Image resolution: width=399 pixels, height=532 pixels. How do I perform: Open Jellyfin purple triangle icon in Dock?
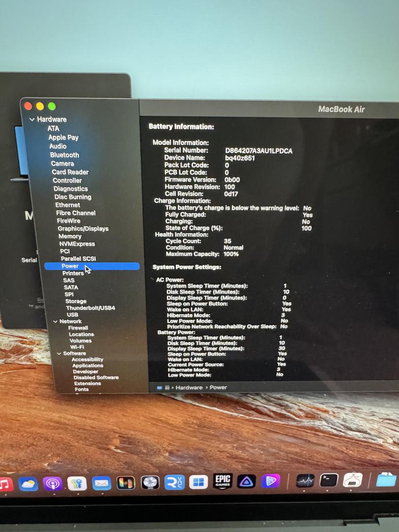(x=246, y=481)
